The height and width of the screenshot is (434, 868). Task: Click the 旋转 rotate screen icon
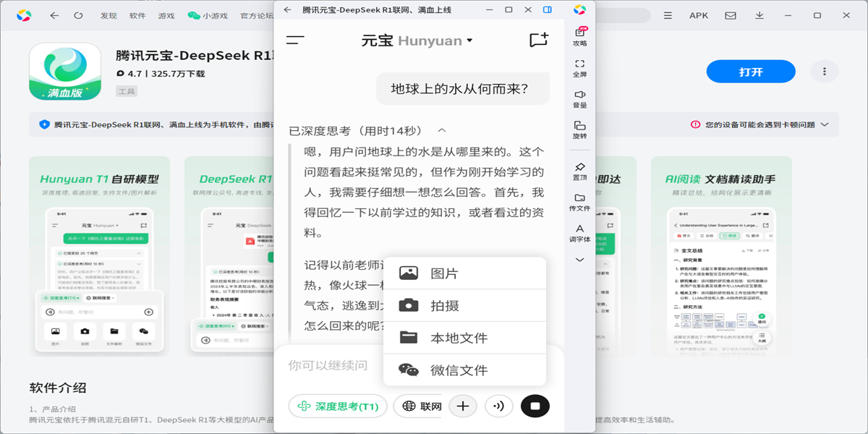click(580, 130)
